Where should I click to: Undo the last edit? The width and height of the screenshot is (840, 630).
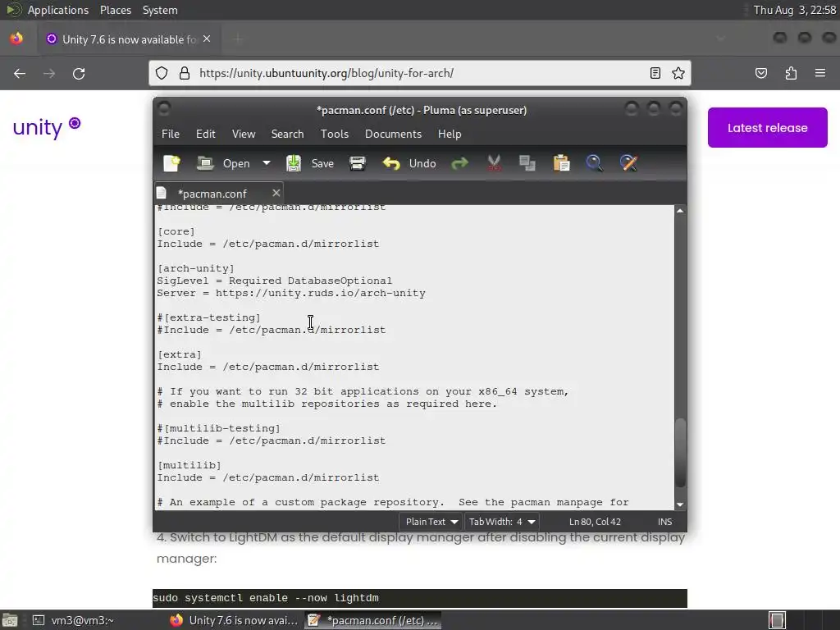(x=409, y=163)
